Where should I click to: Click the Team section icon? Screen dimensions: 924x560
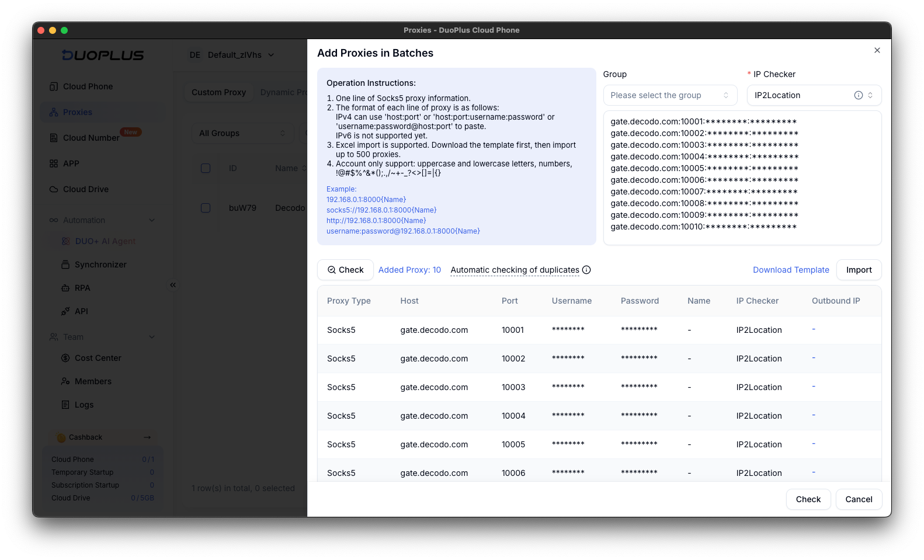click(54, 337)
